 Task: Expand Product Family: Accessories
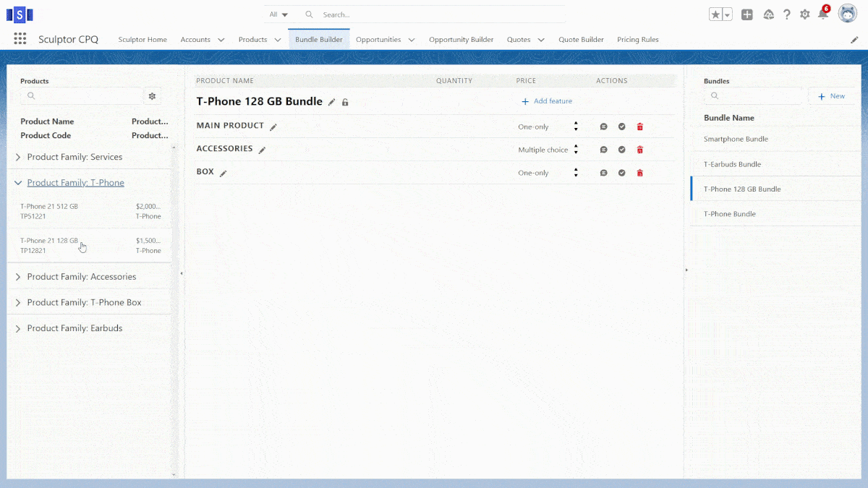pos(18,277)
